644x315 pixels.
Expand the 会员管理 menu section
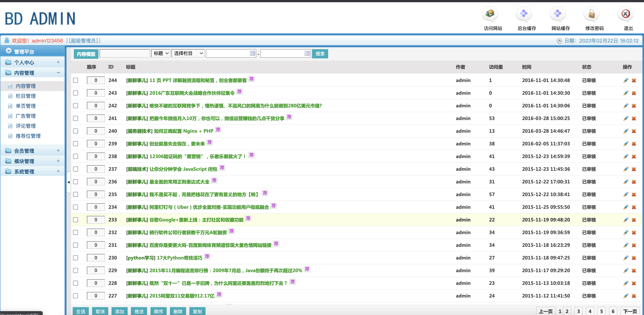[x=32, y=151]
